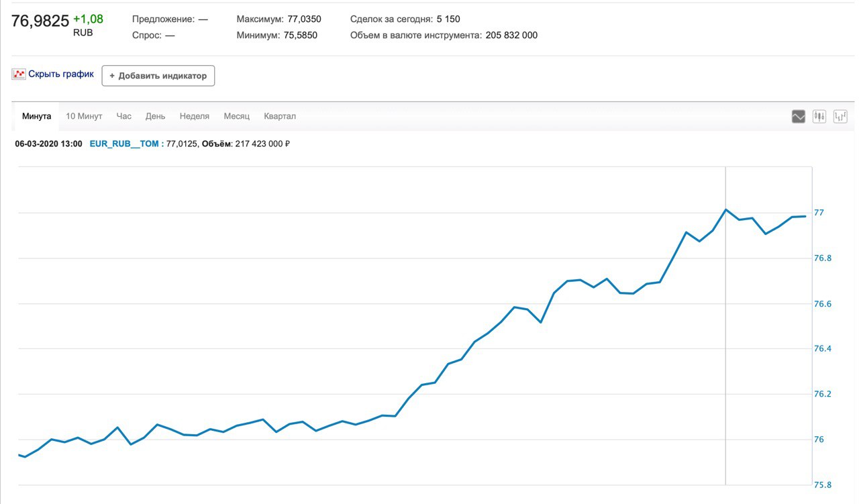Switch to Час interval tab
This screenshot has height=504, width=859.
click(x=124, y=116)
